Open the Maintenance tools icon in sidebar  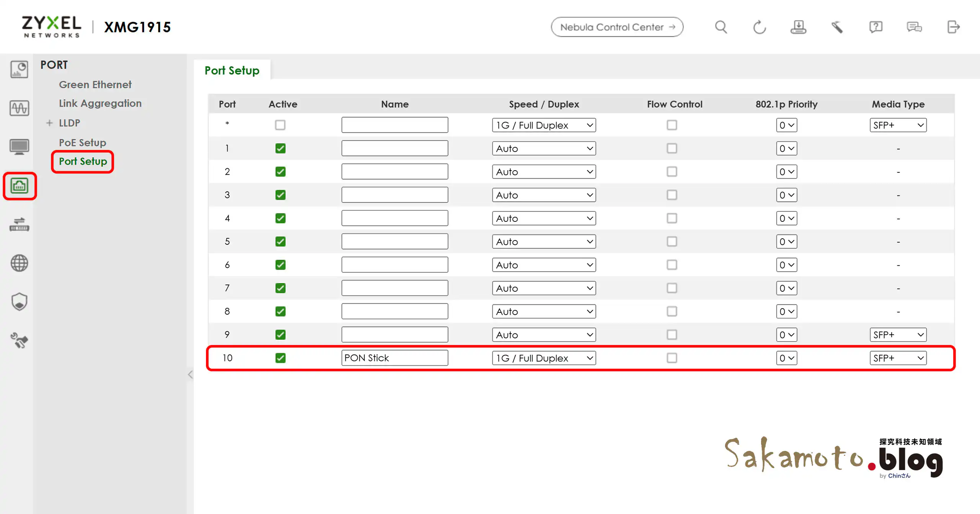(x=19, y=340)
